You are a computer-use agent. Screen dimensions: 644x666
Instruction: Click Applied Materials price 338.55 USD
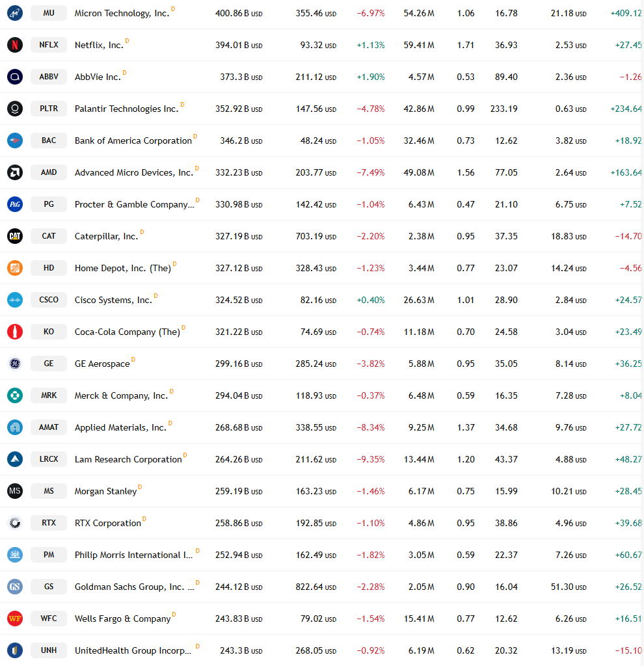pos(316,427)
